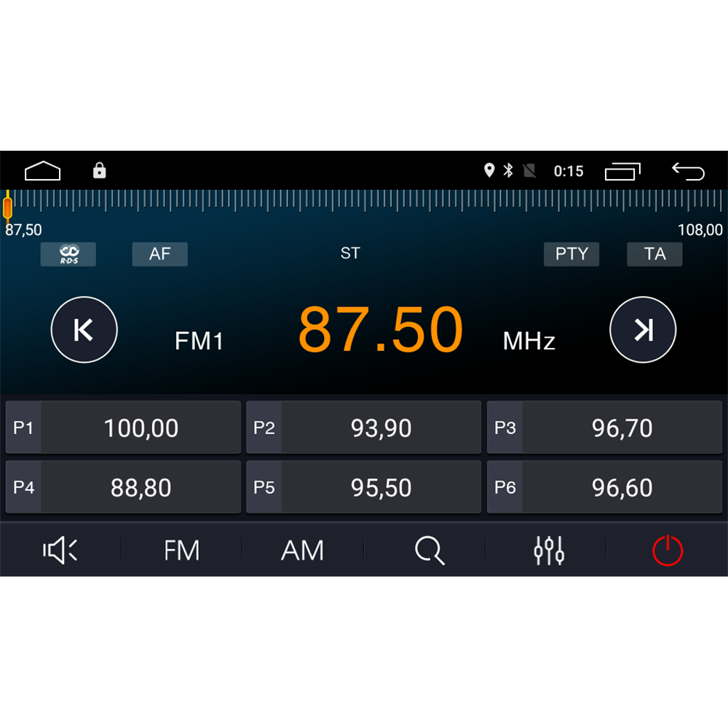728x728 pixels.
Task: Go to Android home screen icon
Action: [x=42, y=171]
